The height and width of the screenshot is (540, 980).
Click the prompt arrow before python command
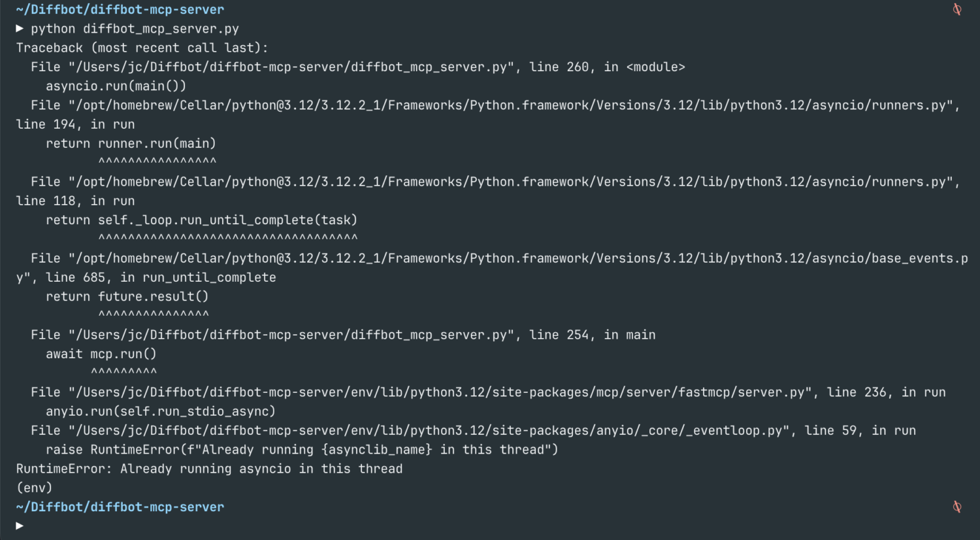point(20,29)
